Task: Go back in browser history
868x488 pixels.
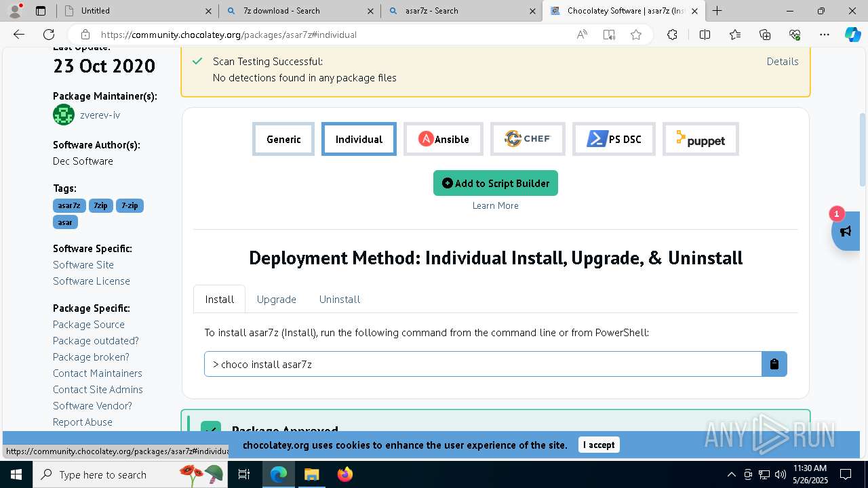Action: pos(19,35)
